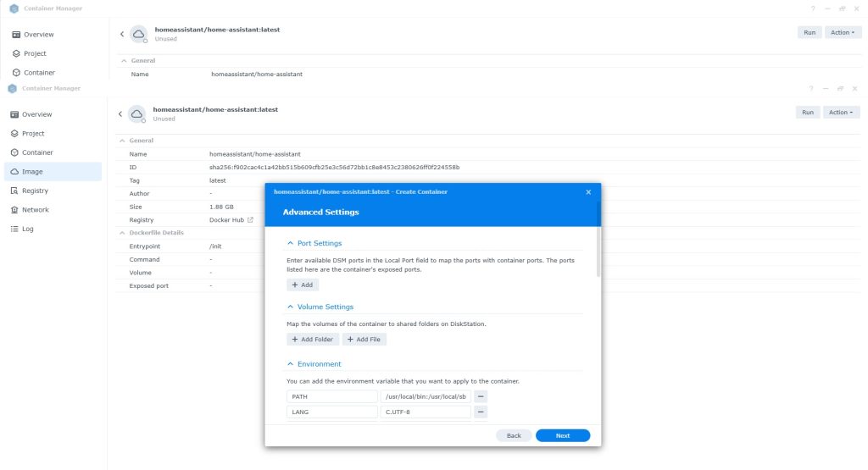
Task: Click the latest tag value
Action: click(x=218, y=181)
